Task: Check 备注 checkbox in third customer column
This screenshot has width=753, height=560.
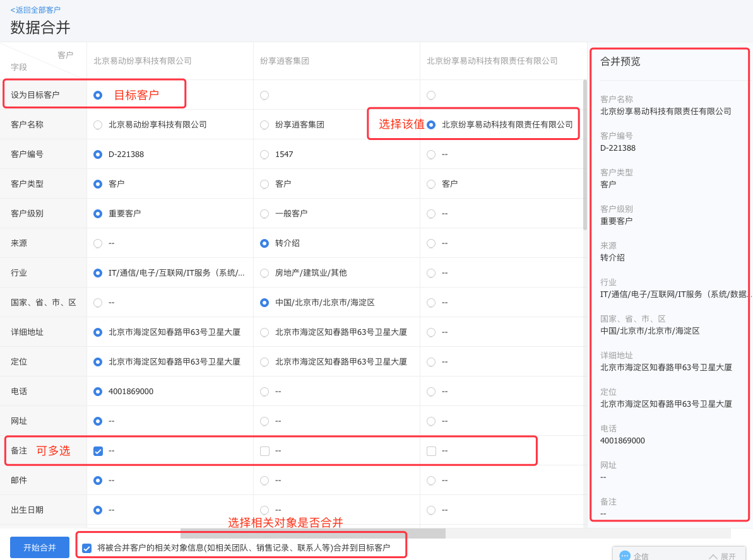Action: (431, 451)
